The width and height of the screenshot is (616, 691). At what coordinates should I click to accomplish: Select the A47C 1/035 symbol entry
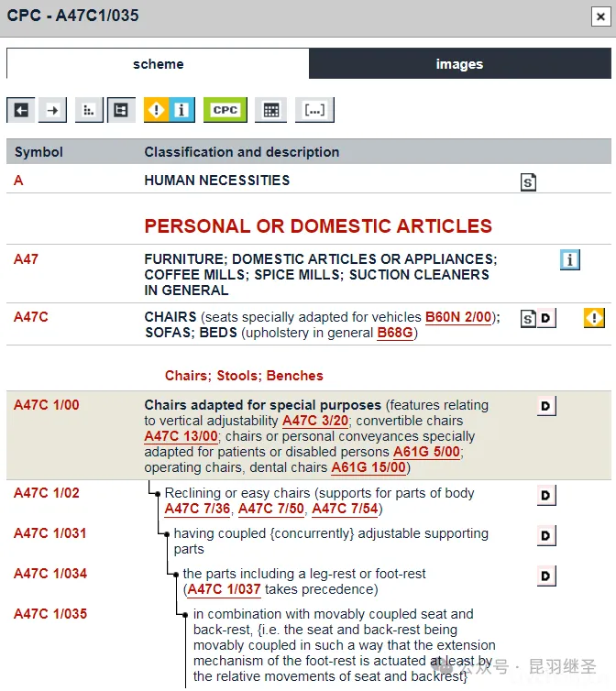50,614
